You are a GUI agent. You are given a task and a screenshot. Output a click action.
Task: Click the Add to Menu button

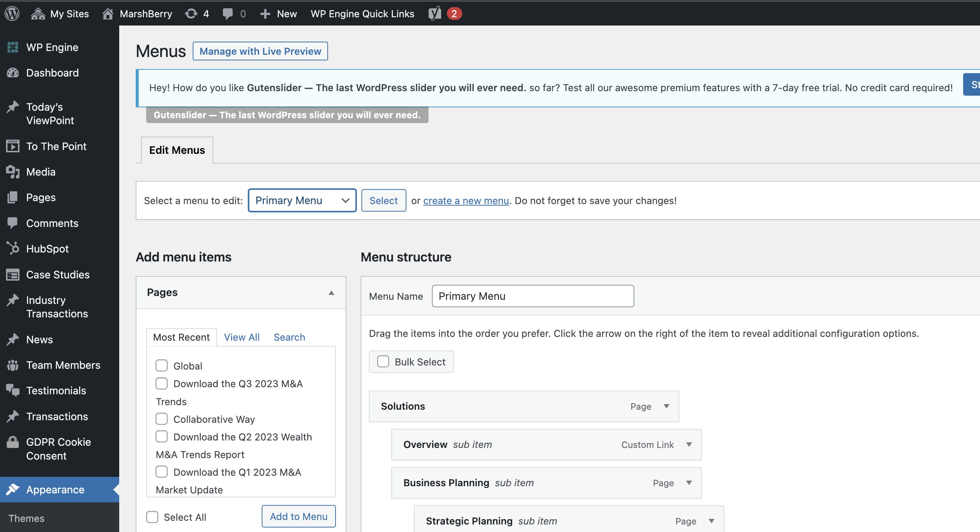[x=299, y=516]
